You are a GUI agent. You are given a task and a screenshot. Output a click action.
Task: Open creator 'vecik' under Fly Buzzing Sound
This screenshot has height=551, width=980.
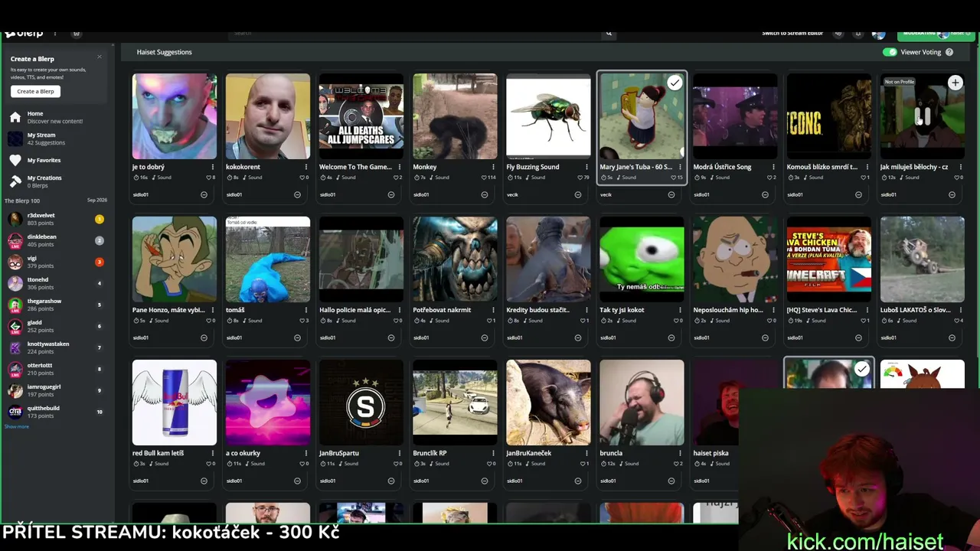click(511, 194)
